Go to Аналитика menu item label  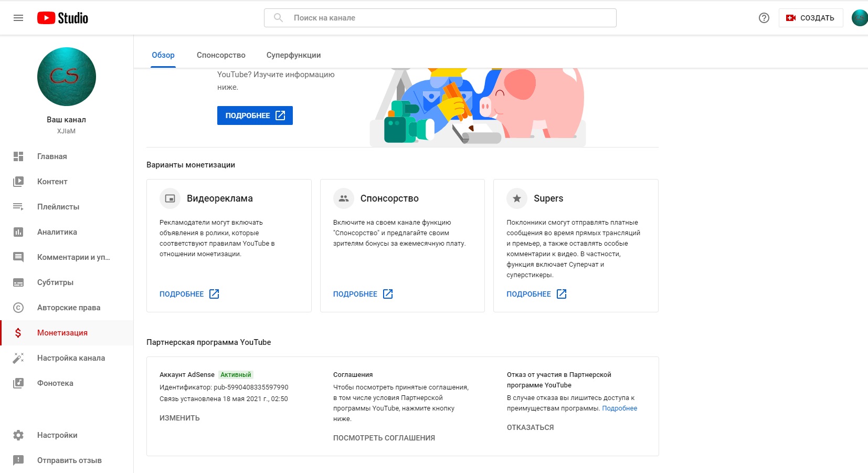tap(57, 232)
